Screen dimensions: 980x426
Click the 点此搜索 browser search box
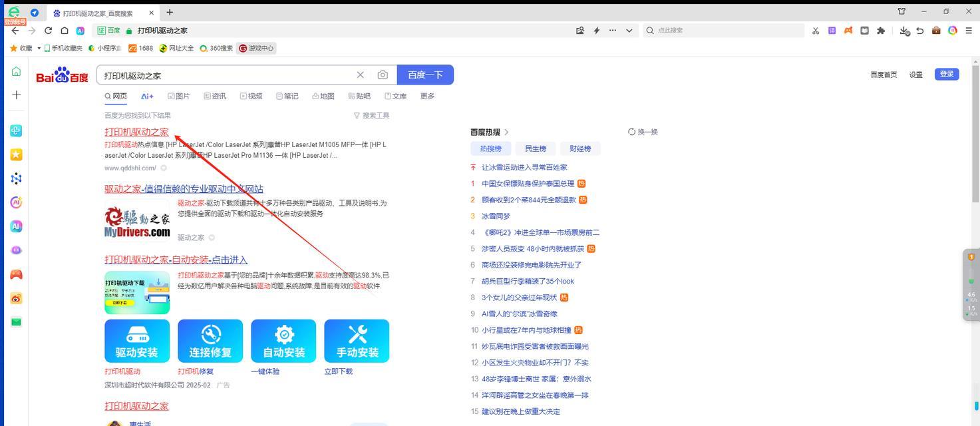722,31
